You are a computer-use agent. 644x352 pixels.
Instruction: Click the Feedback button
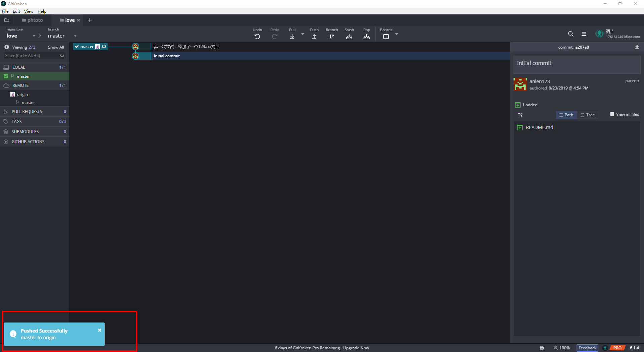587,348
